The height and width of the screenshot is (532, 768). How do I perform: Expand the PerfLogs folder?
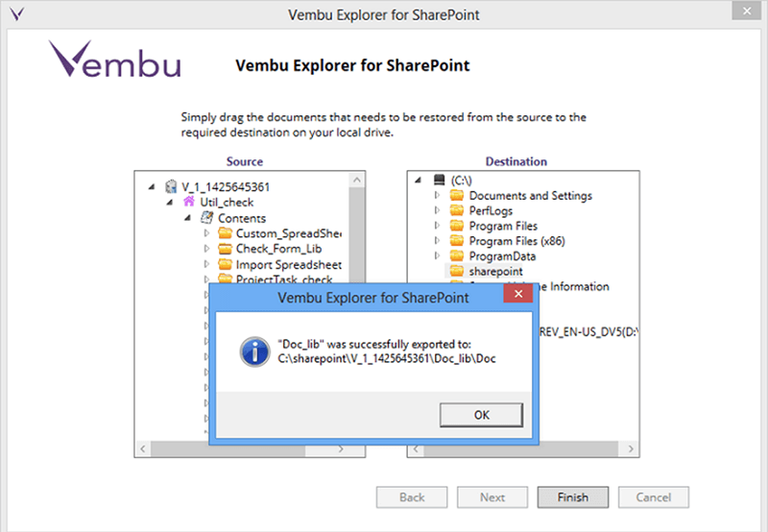(x=438, y=210)
